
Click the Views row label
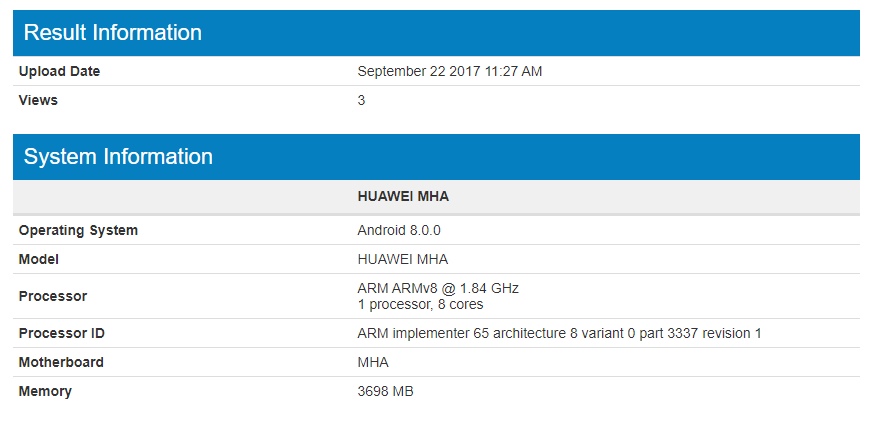tap(38, 100)
